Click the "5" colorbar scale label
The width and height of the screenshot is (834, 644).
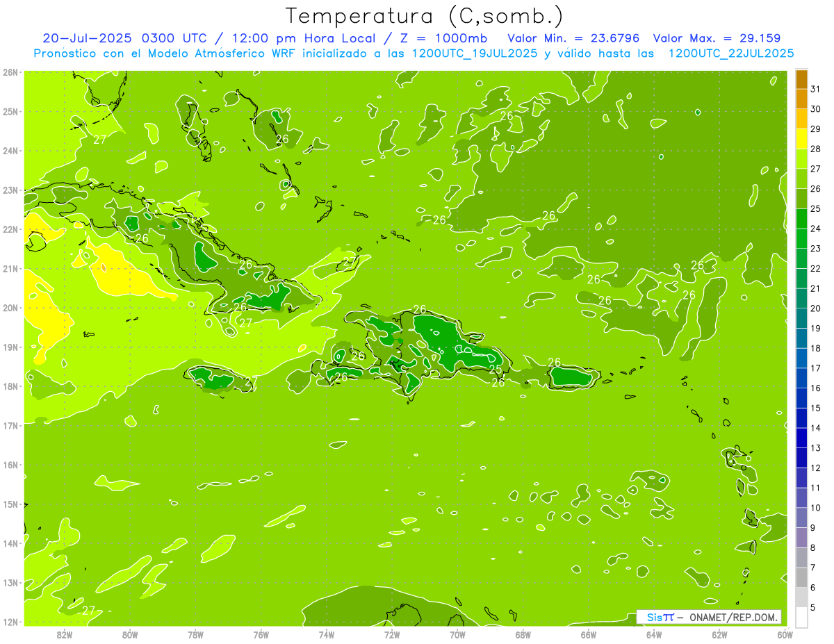coord(813,608)
